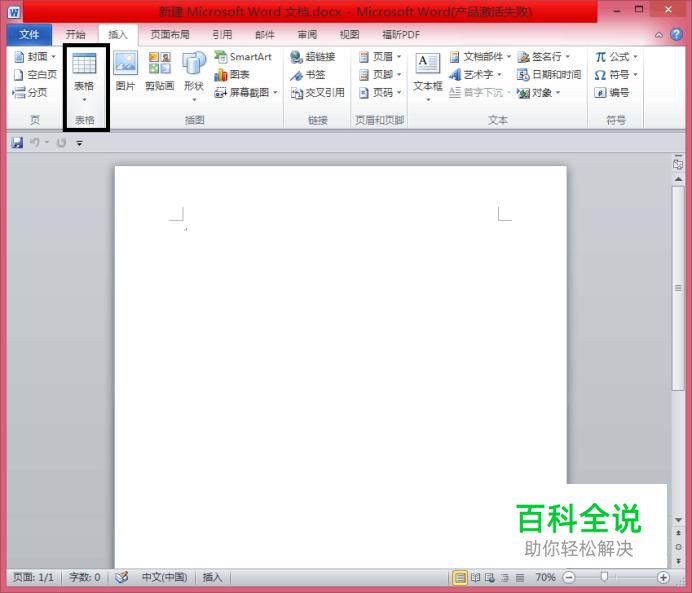Insert WordArt (艺术字)

[x=475, y=75]
